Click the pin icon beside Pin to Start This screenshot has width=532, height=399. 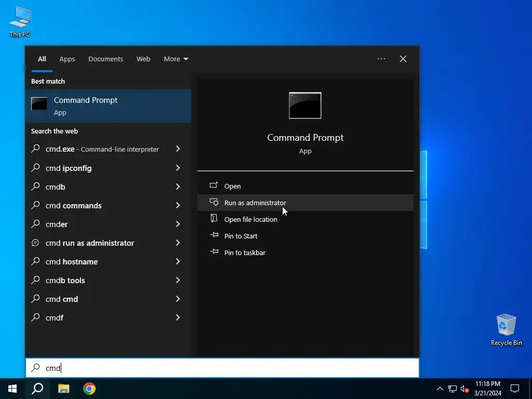(214, 235)
